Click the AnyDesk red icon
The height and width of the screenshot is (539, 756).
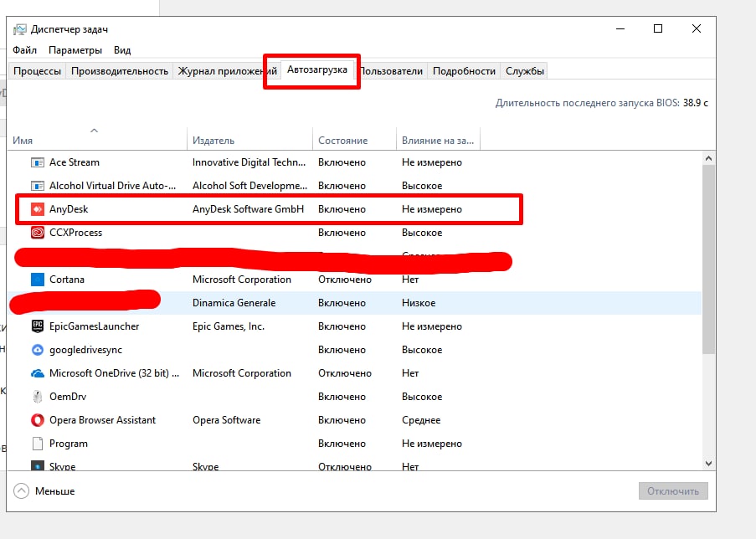click(x=37, y=209)
